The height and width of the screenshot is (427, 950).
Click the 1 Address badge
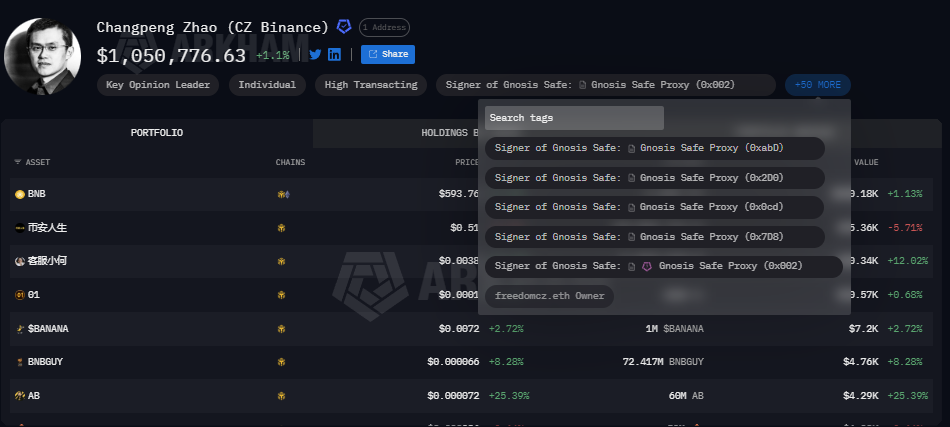[x=384, y=27]
